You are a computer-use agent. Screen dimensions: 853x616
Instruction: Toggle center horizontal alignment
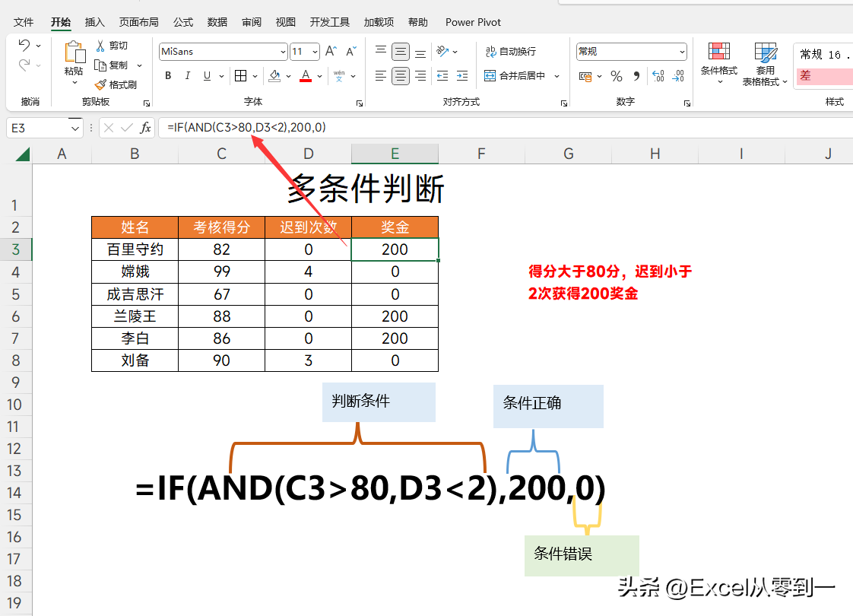point(401,75)
